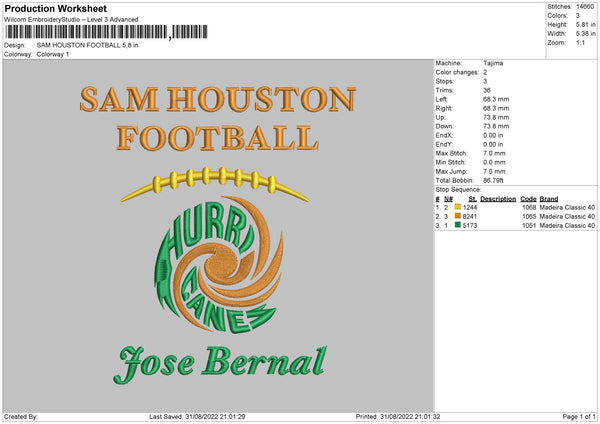
Task: Click the Width value 5.38 in
Action: [x=585, y=34]
